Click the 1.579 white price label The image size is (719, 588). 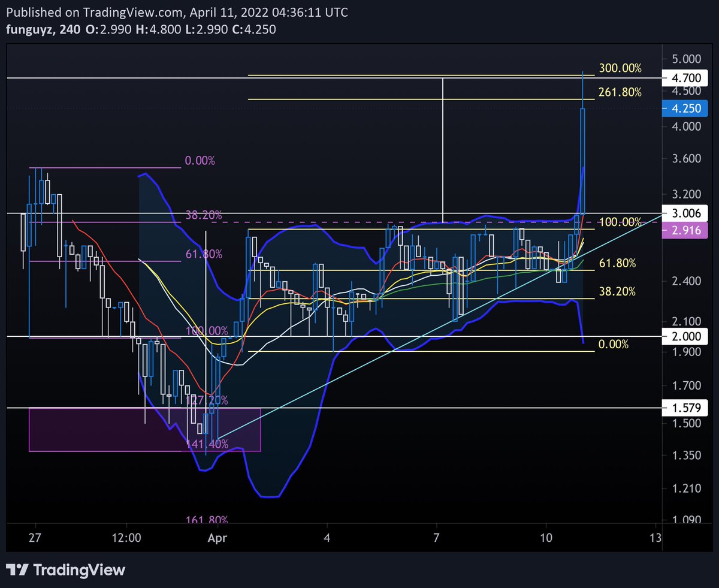click(x=685, y=408)
